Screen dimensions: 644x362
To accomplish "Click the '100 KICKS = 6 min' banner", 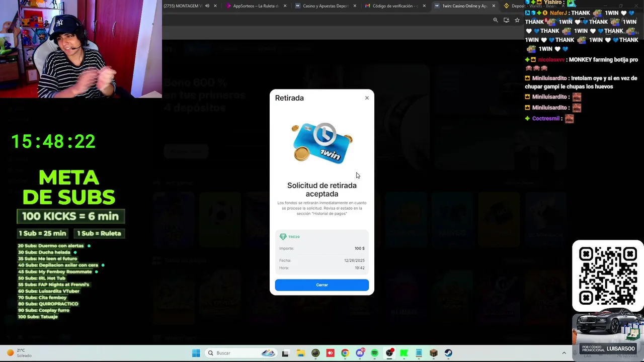I will (70, 216).
